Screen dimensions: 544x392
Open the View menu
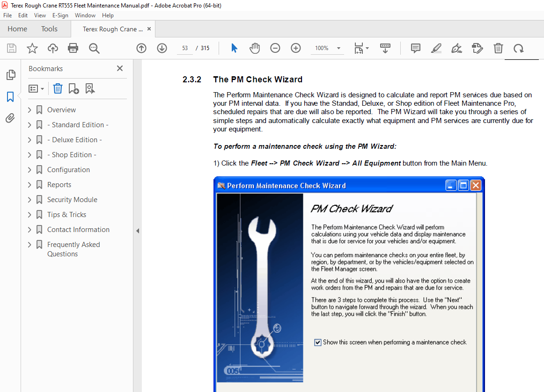[x=40, y=15]
